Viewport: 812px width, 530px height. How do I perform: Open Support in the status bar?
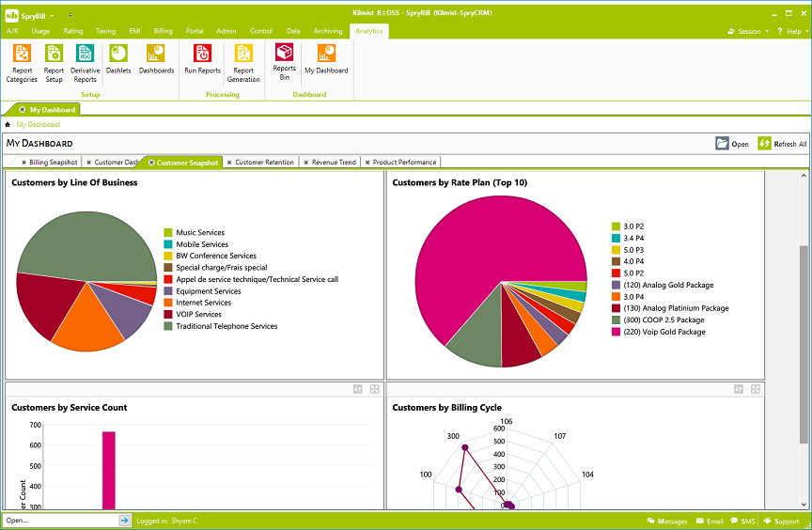(781, 521)
